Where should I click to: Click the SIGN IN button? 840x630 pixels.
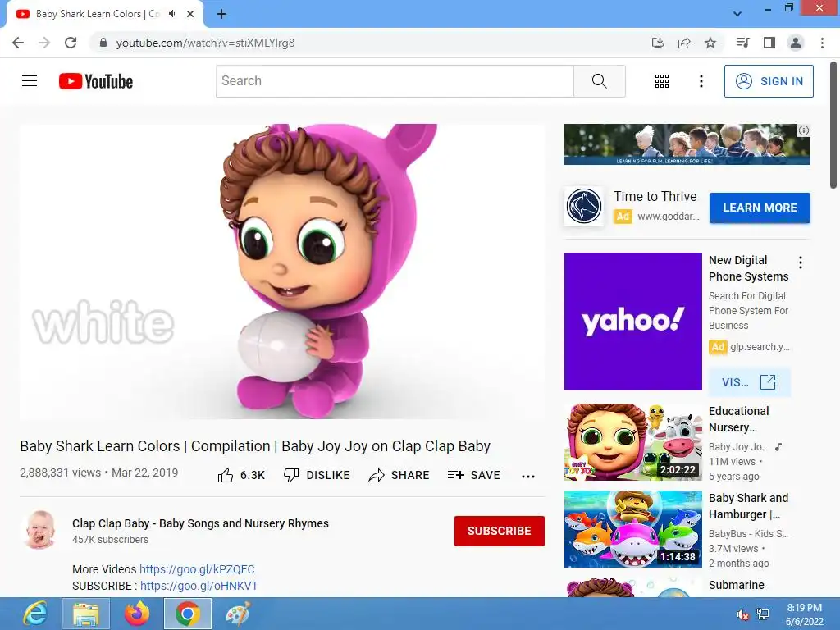pos(768,81)
